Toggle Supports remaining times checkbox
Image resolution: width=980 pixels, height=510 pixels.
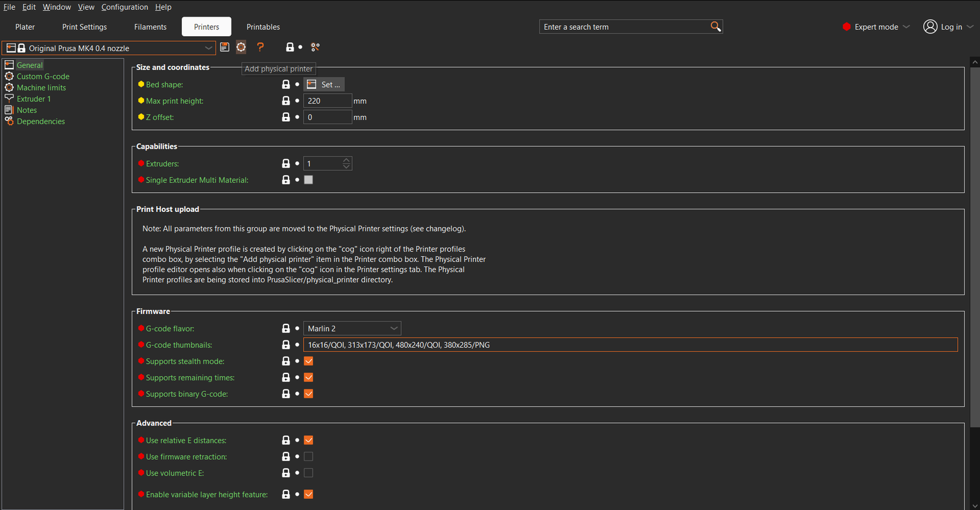pos(309,378)
